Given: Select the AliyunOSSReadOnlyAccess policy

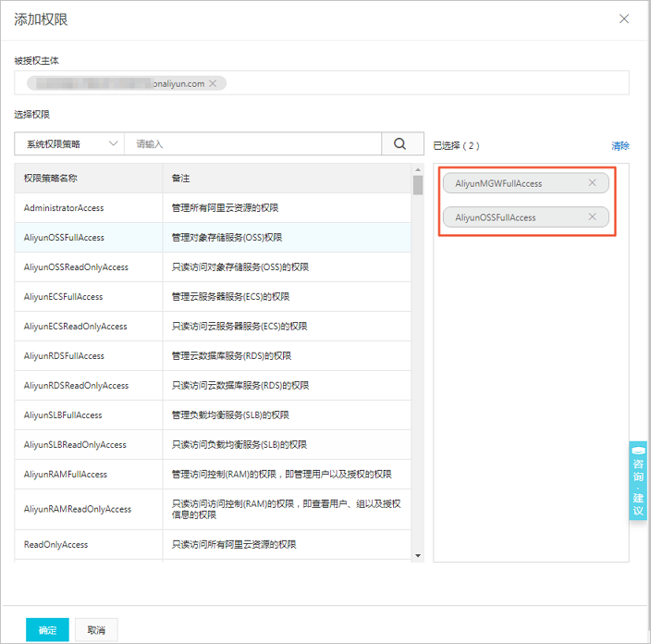Looking at the screenshot, I should coord(213,267).
